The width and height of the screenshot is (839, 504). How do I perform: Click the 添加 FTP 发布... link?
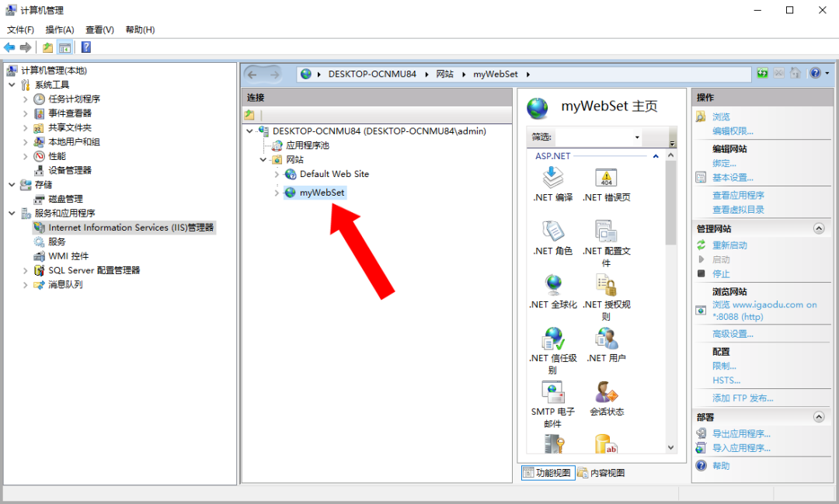743,398
